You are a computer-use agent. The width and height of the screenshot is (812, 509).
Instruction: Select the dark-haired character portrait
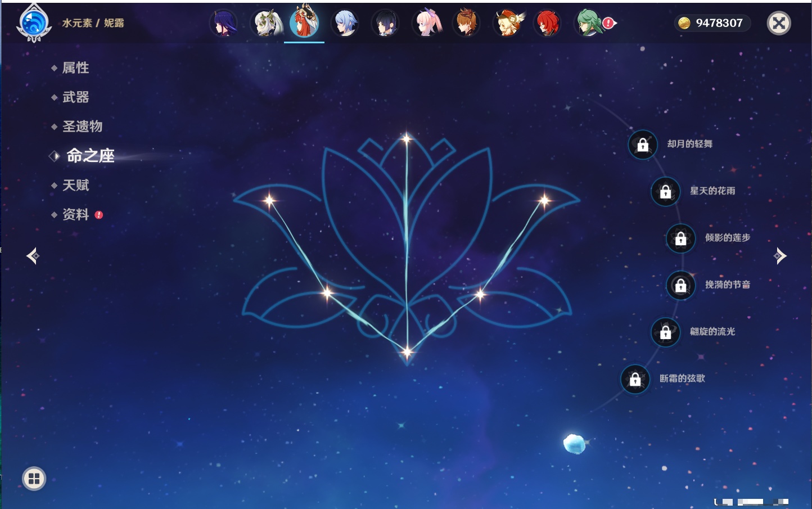[x=386, y=24]
